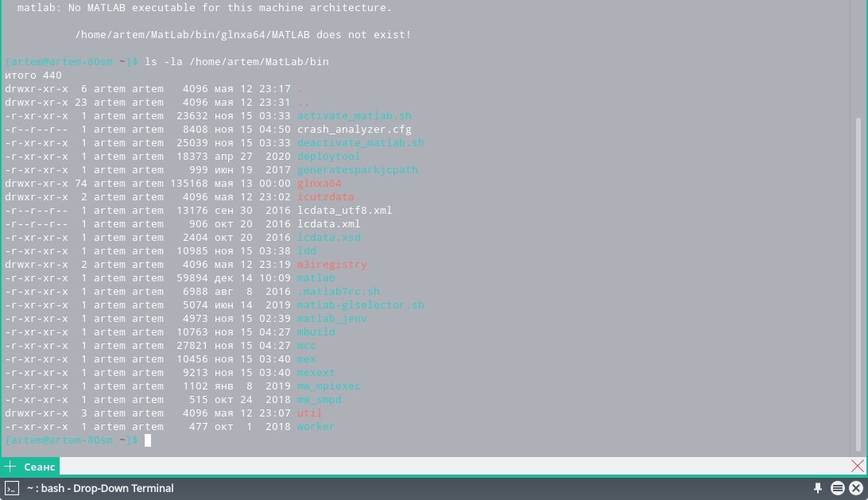The height and width of the screenshot is (500, 868).
Task: Click the mw_mpiexec entry
Action: [x=329, y=386]
